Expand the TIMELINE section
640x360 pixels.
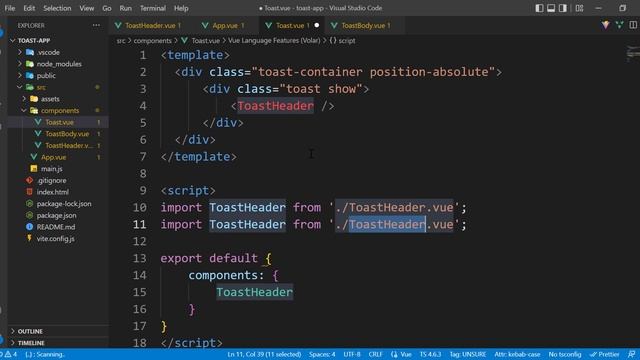click(x=58, y=343)
